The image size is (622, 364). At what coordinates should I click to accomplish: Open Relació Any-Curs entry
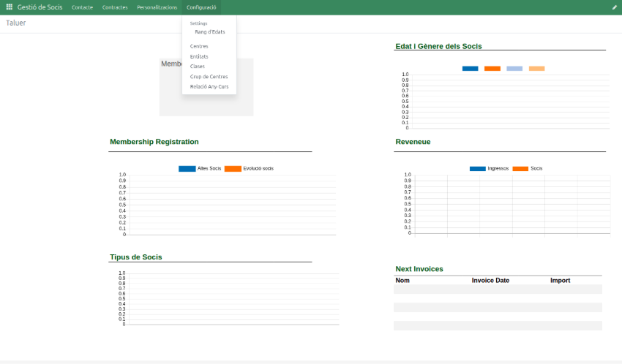[x=209, y=86]
